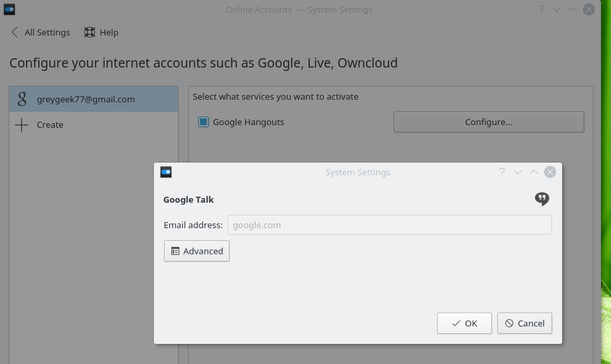Toggle the Google Hangouts service checkbox
The height and width of the screenshot is (364, 611).
[203, 122]
